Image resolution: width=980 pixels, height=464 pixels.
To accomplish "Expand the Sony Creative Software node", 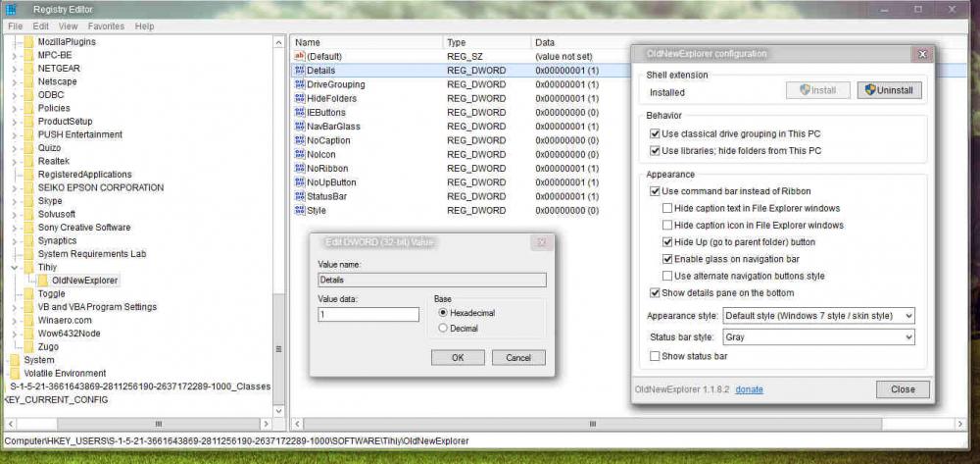I will 14,228.
